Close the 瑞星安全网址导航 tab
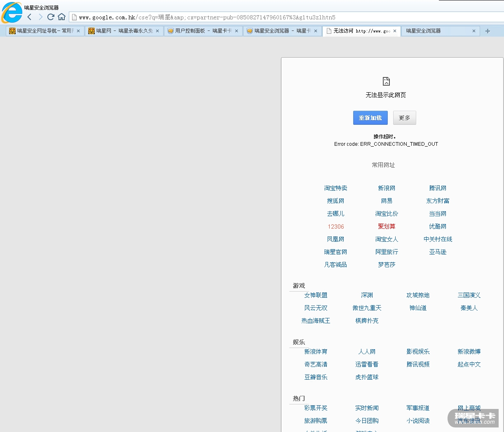Image resolution: width=504 pixels, height=432 pixels. (78, 31)
